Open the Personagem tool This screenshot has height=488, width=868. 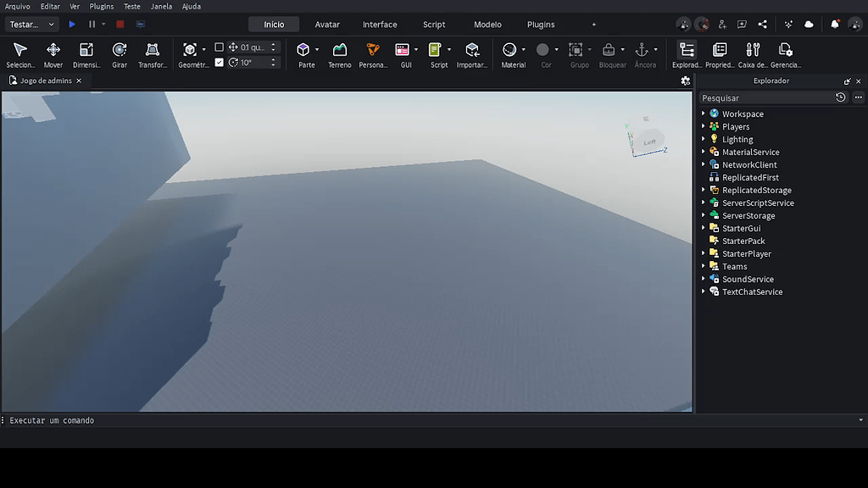tap(373, 55)
